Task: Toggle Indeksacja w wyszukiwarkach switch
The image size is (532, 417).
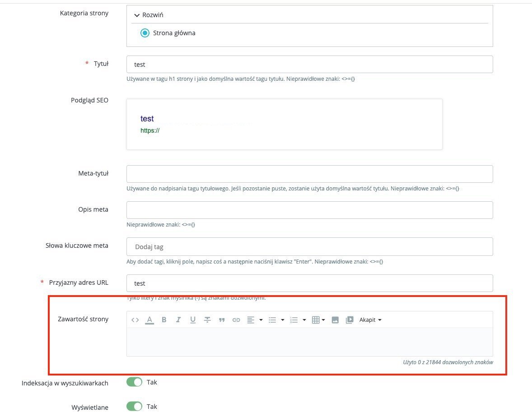Action: [x=134, y=382]
